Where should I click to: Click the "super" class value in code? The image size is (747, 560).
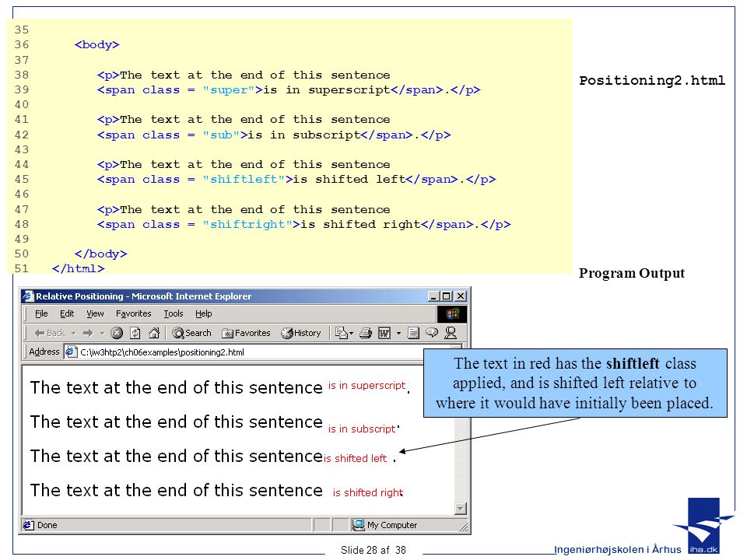(229, 90)
